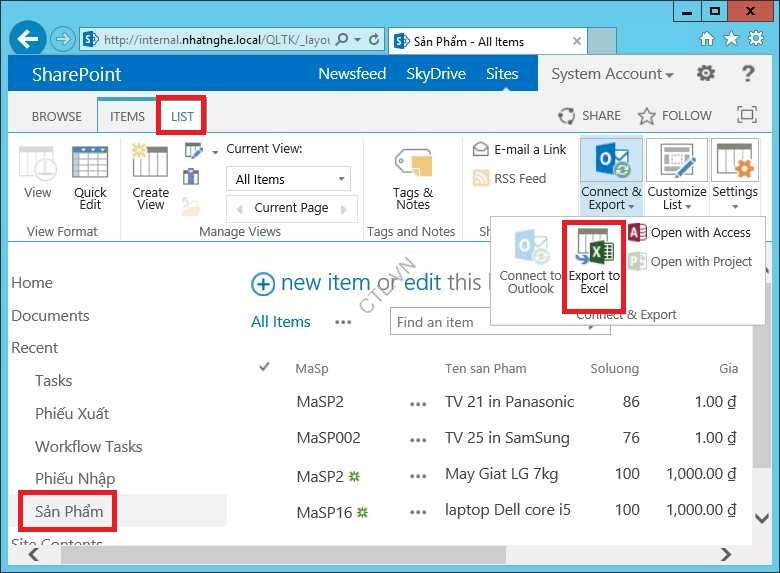The width and height of the screenshot is (780, 573).
Task: Open Sites in the top bar
Action: (502, 74)
